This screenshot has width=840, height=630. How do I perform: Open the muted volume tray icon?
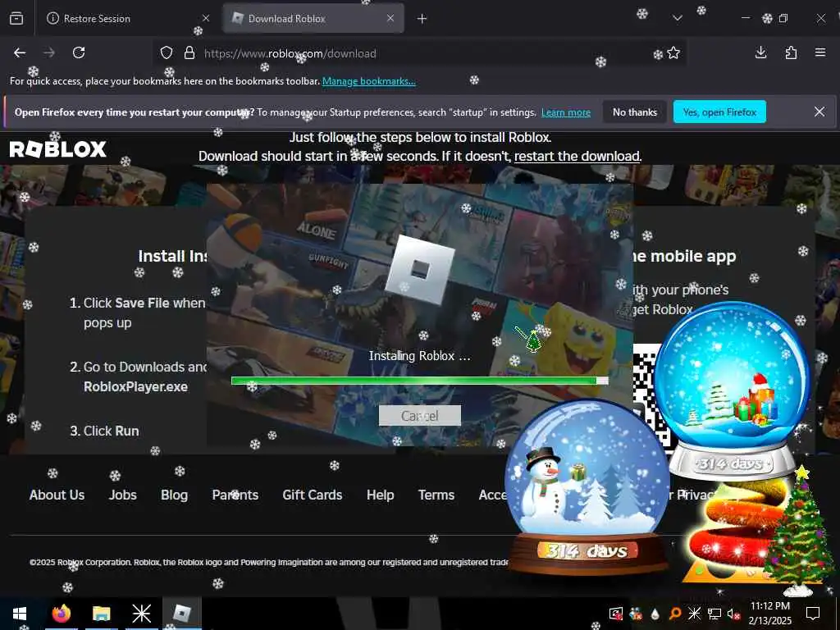(733, 614)
